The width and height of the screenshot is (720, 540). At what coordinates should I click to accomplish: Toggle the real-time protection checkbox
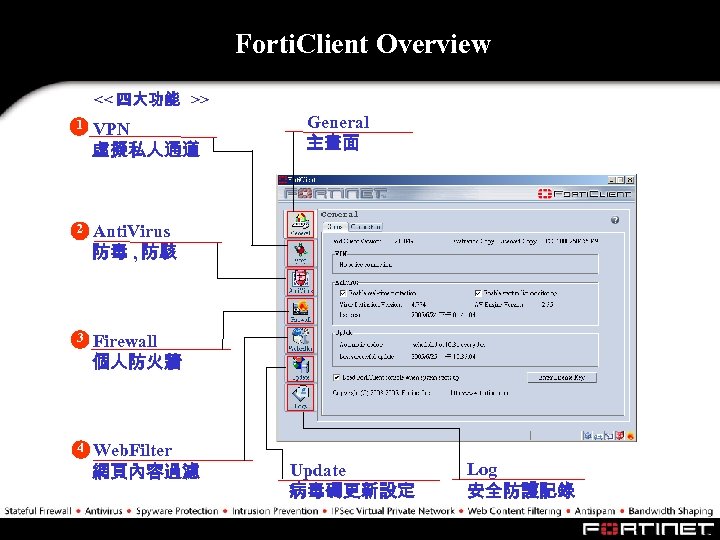pyautogui.click(x=343, y=293)
